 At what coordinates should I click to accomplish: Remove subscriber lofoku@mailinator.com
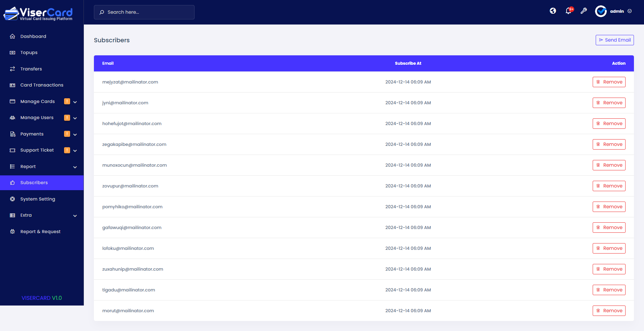tap(609, 248)
